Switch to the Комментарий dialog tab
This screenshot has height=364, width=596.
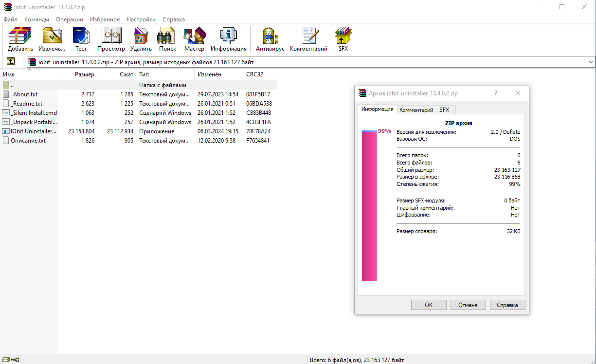tap(416, 110)
